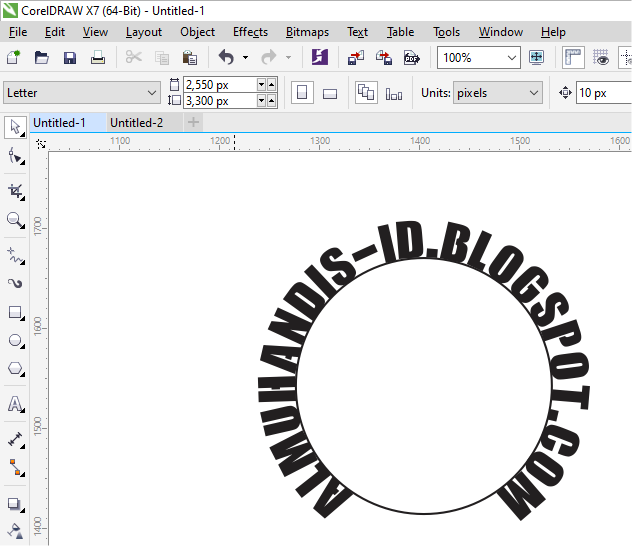Click the Copy icon

[162, 58]
